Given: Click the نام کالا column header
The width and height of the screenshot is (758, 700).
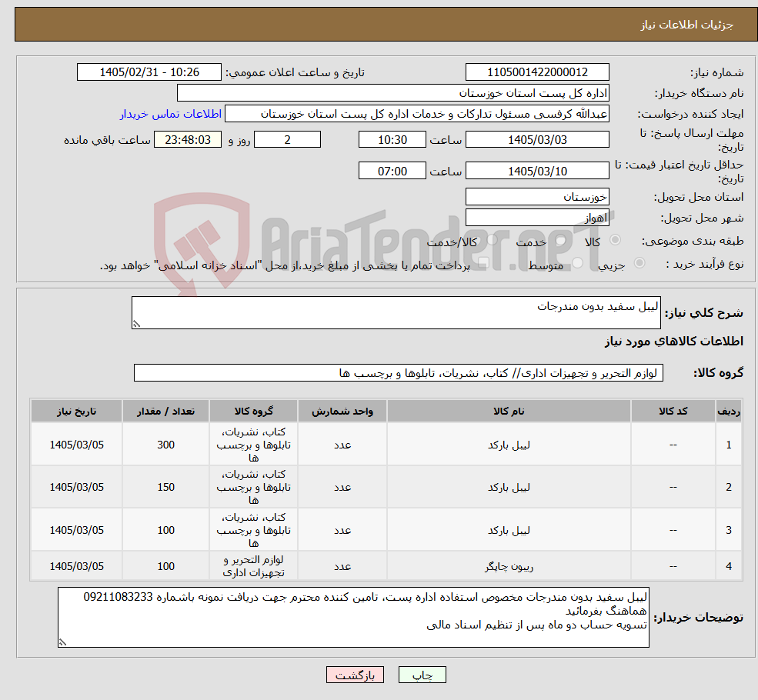Looking at the screenshot, I should pos(509,411).
